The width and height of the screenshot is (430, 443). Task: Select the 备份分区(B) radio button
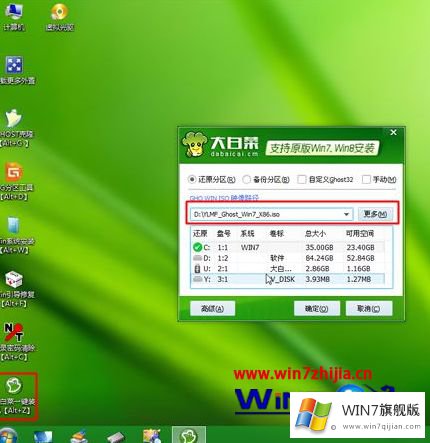246,180
